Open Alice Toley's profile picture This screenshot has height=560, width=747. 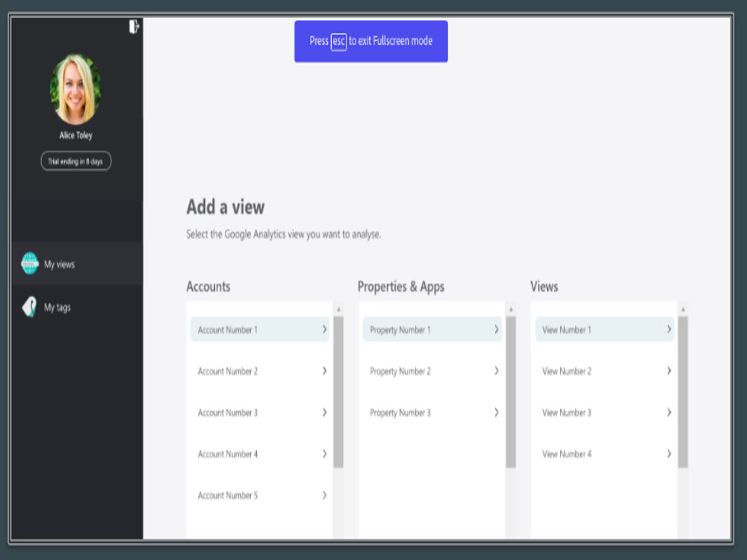[x=75, y=89]
